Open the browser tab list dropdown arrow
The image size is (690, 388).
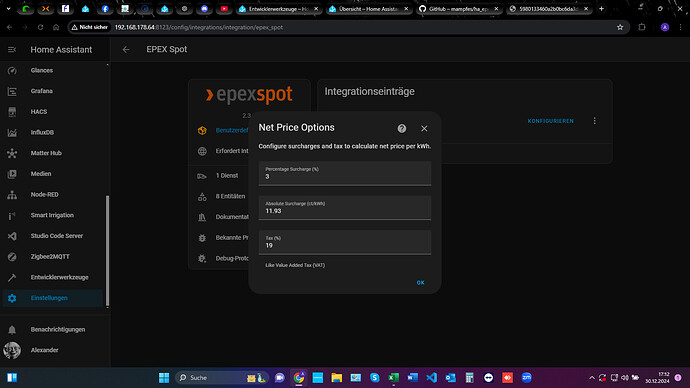tap(8, 9)
